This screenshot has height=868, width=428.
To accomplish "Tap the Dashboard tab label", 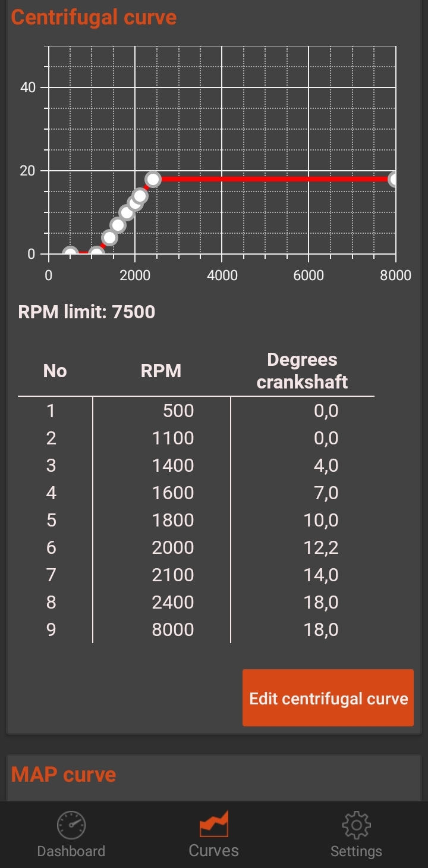I will point(71,851).
